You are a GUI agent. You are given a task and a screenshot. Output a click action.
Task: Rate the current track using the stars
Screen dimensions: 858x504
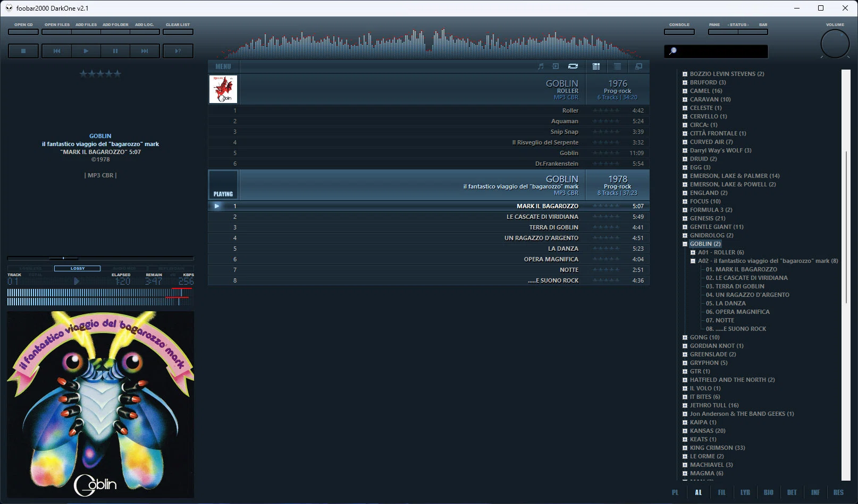pyautogui.click(x=100, y=74)
